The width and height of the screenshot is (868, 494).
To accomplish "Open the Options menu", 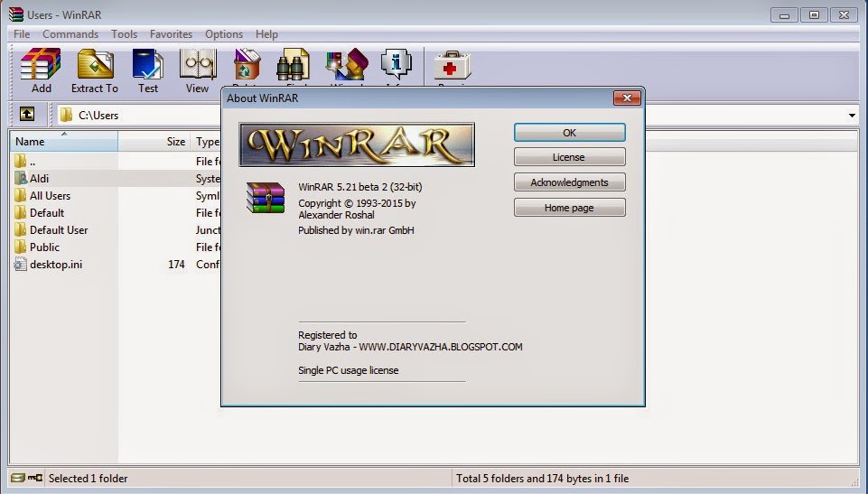I will pyautogui.click(x=224, y=33).
